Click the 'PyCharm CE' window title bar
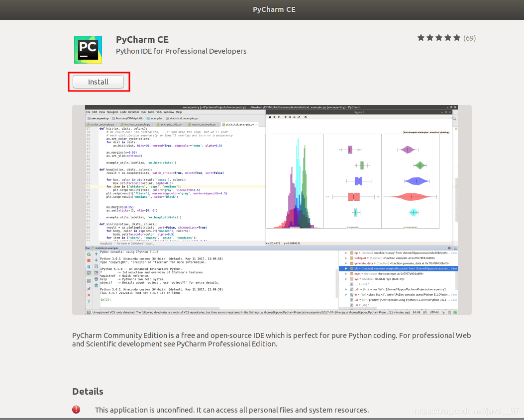 [x=262, y=9]
